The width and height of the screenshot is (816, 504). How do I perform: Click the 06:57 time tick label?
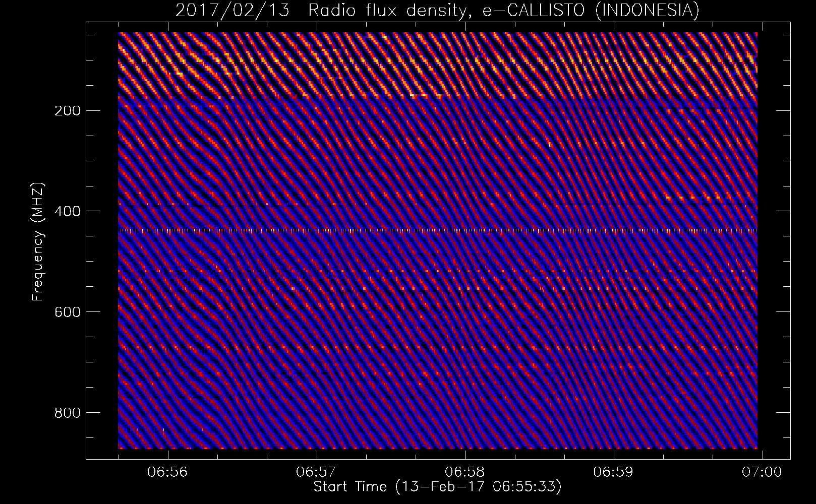pyautogui.click(x=317, y=472)
